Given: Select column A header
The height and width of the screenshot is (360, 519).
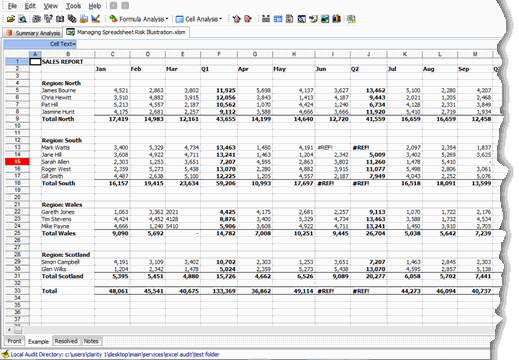Looking at the screenshot, I should 35,54.
